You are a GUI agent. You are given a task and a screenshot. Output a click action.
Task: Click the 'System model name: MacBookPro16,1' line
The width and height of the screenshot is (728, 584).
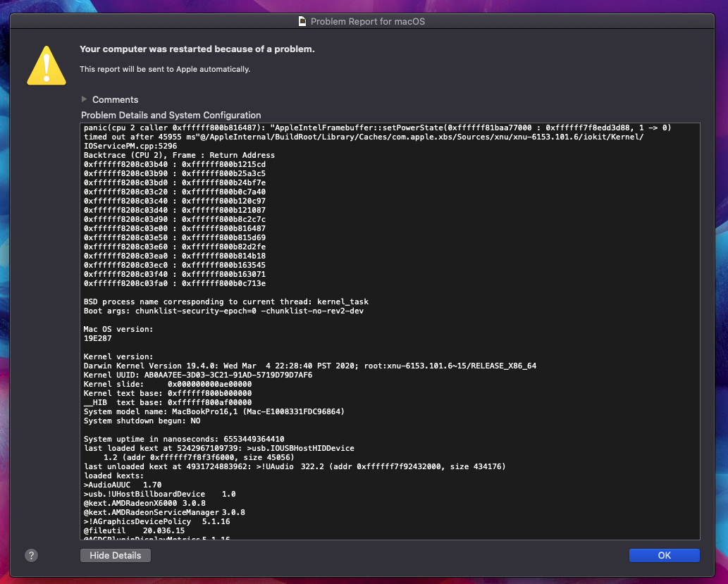(x=214, y=412)
